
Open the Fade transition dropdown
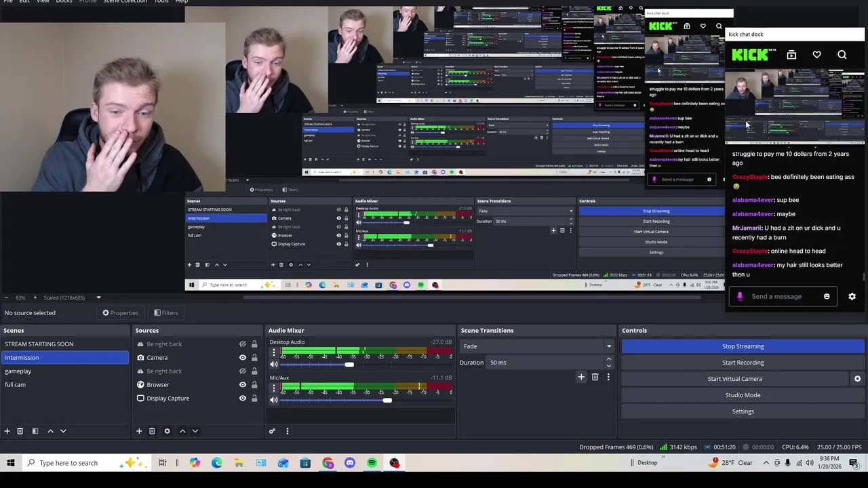tap(536, 346)
